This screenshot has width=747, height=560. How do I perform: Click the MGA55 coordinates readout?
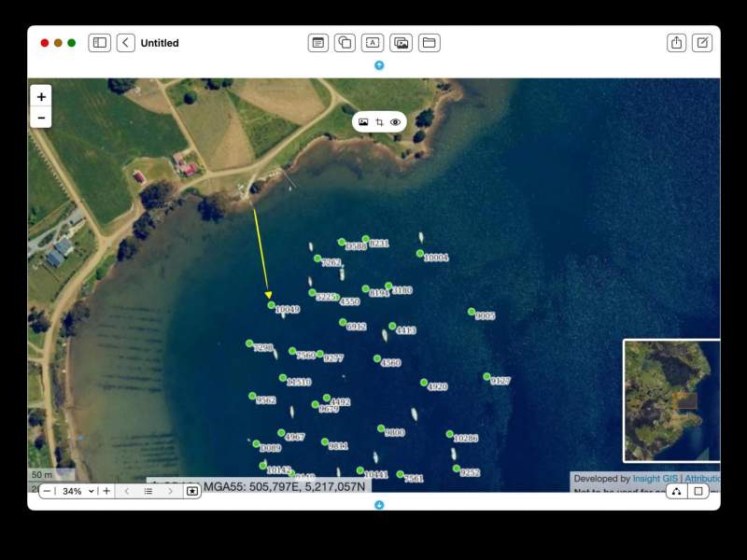pos(284,486)
